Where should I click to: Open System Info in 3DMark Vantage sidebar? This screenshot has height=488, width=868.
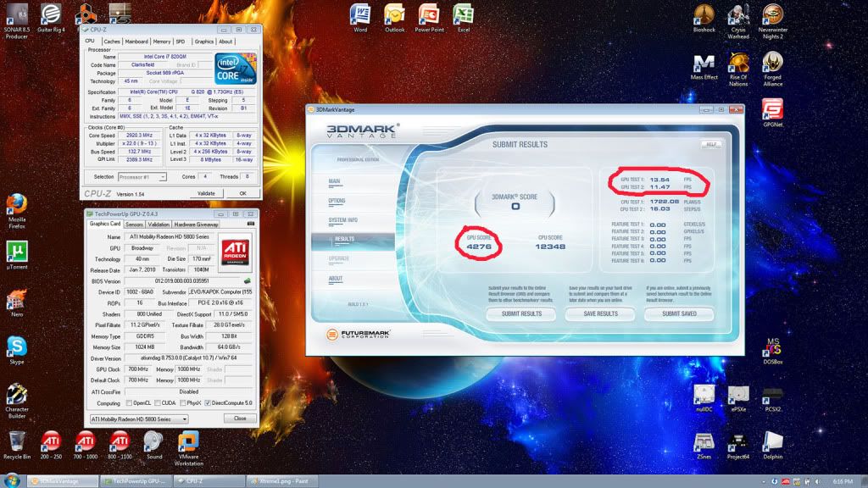click(342, 220)
